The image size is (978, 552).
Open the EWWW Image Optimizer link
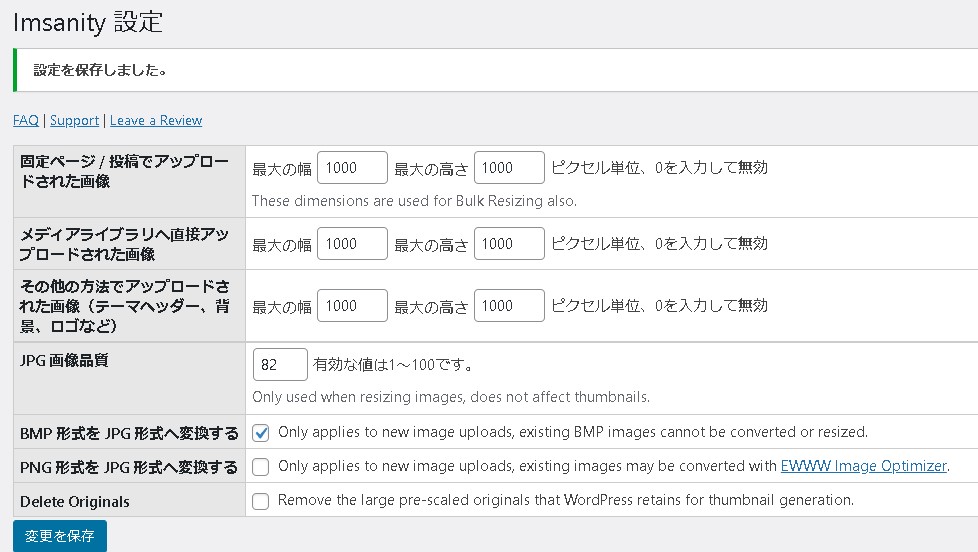coord(863,465)
